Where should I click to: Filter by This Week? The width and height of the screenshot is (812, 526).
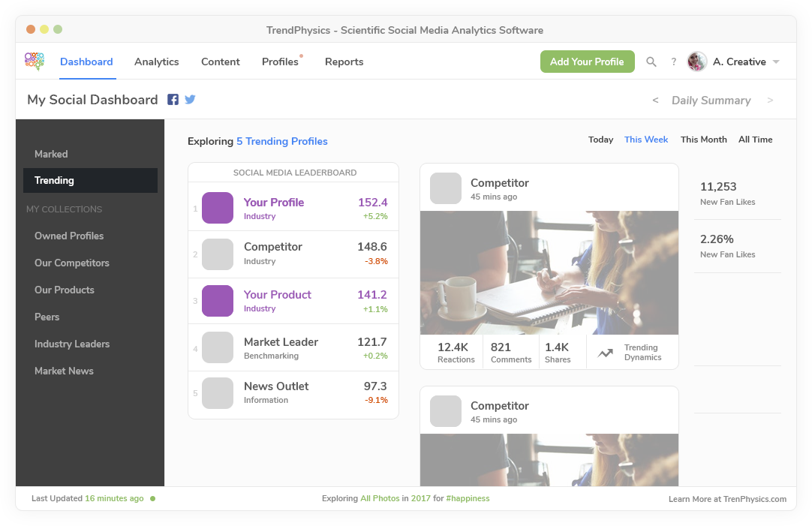[x=646, y=140]
